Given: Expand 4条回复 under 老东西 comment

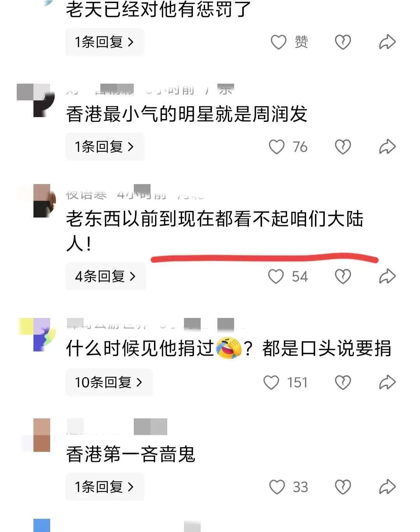Looking at the screenshot, I should click(x=106, y=276).
